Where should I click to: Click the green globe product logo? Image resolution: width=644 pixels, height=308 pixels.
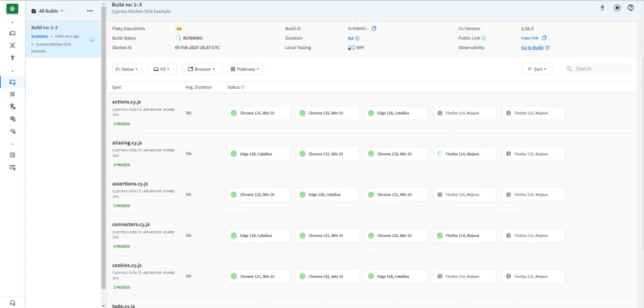tap(13, 9)
